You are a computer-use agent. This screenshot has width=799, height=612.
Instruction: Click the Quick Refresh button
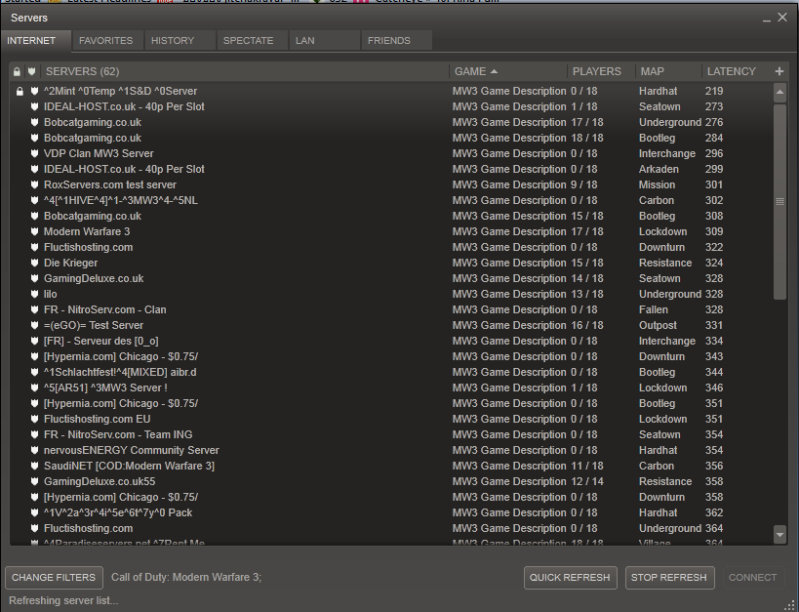click(x=569, y=578)
